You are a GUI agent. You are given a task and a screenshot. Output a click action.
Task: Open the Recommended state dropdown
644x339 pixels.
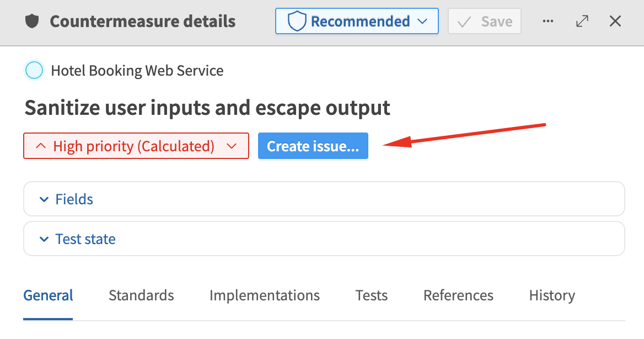click(x=356, y=21)
